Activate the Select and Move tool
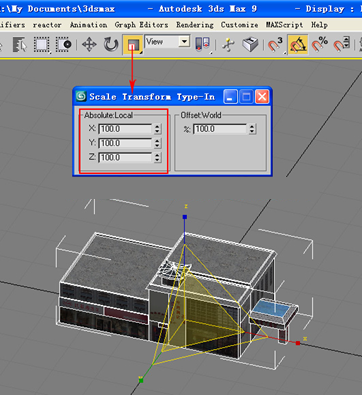 click(x=89, y=44)
